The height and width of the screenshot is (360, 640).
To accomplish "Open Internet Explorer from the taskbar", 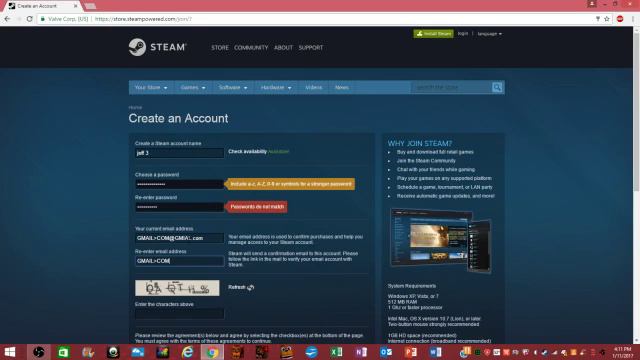I will (x=187, y=352).
